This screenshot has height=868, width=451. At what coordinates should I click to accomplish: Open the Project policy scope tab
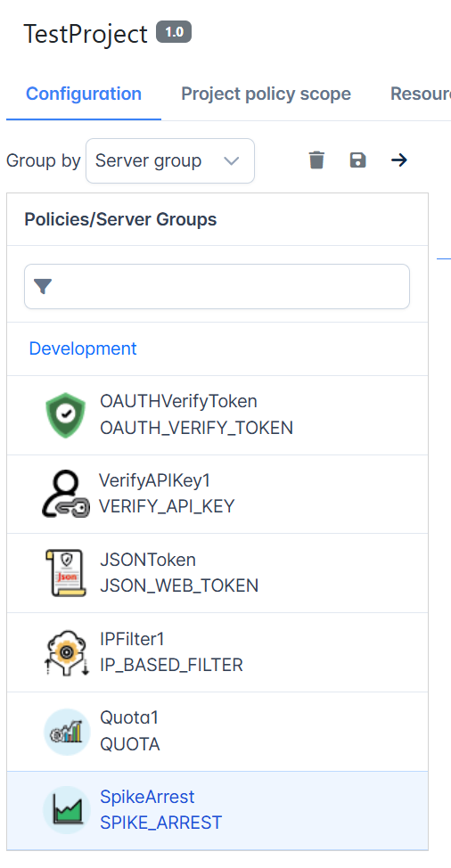point(266,94)
